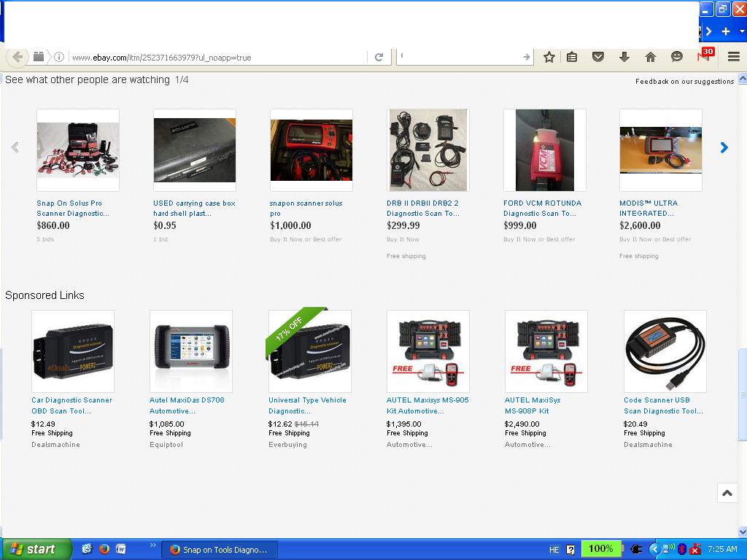Viewport: 747px width, 560px height.
Task: Open the Gmail notifier icon showing 30
Action: pyautogui.click(x=704, y=56)
